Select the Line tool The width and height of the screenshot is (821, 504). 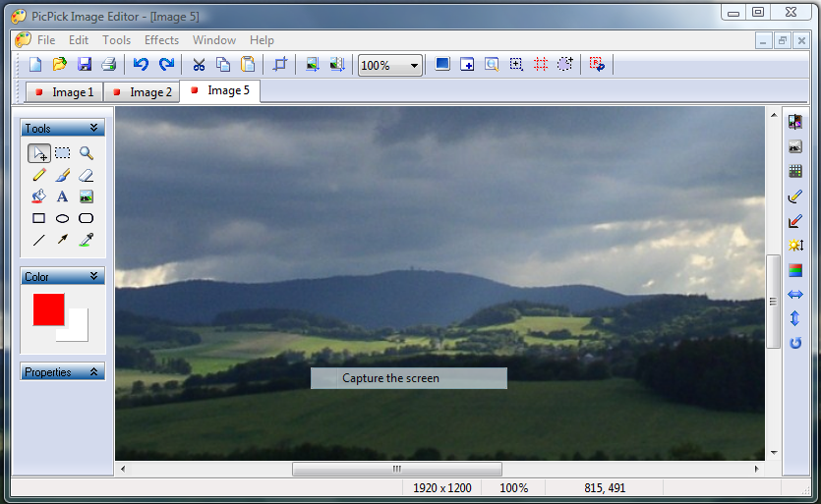tap(39, 241)
